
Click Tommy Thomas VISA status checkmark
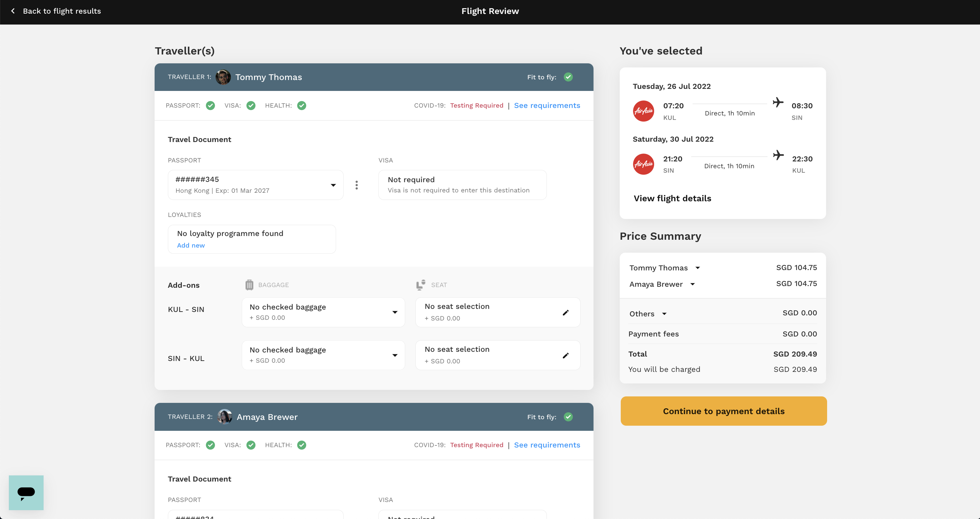pos(251,106)
